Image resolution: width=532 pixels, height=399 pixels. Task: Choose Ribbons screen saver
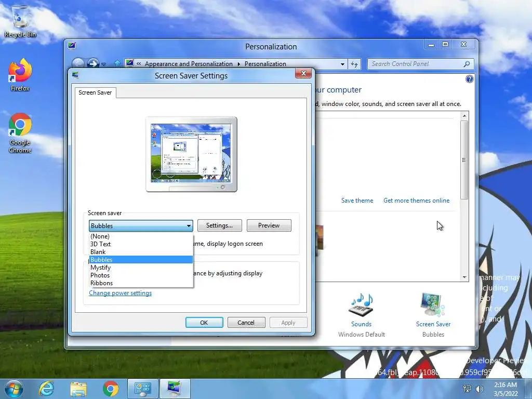[x=141, y=283]
